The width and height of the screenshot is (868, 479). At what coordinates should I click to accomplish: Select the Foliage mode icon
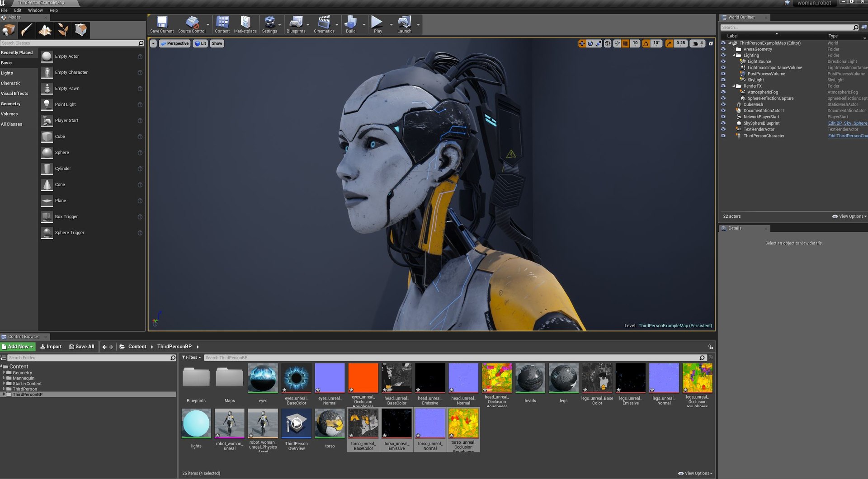pyautogui.click(x=63, y=30)
